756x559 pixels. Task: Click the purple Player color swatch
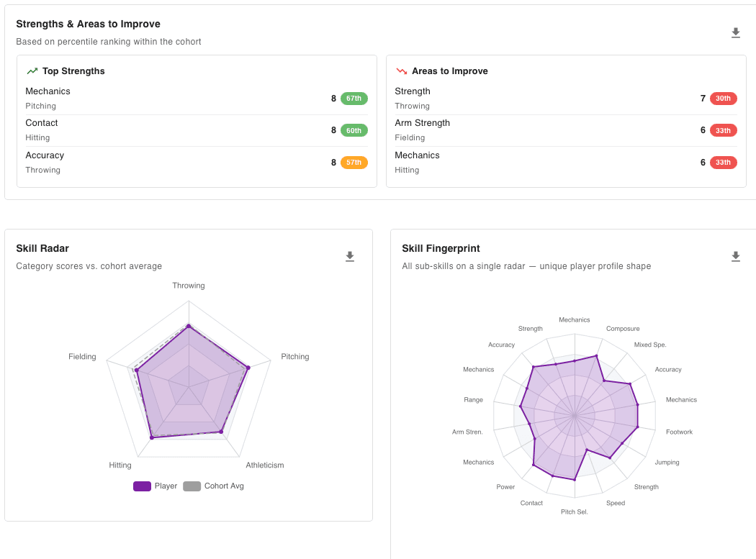coord(141,486)
